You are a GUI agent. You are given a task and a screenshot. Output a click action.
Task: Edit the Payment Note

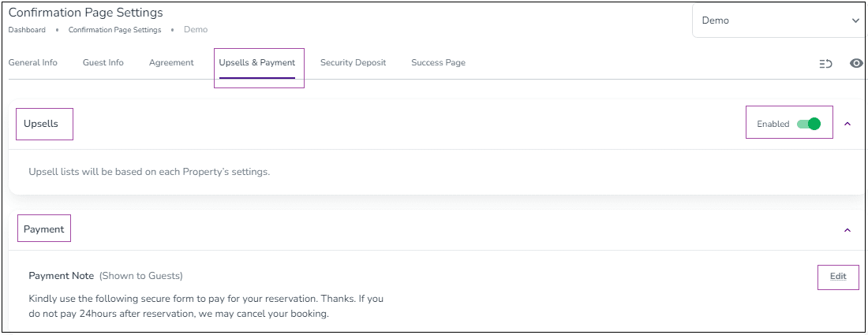[838, 277]
